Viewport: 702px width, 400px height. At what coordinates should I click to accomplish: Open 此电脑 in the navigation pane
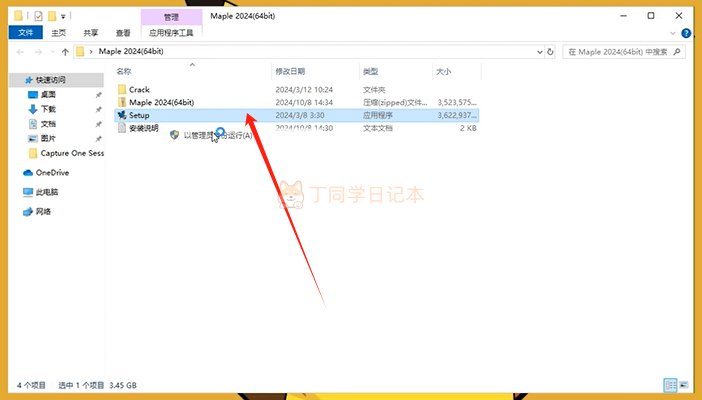[47, 192]
